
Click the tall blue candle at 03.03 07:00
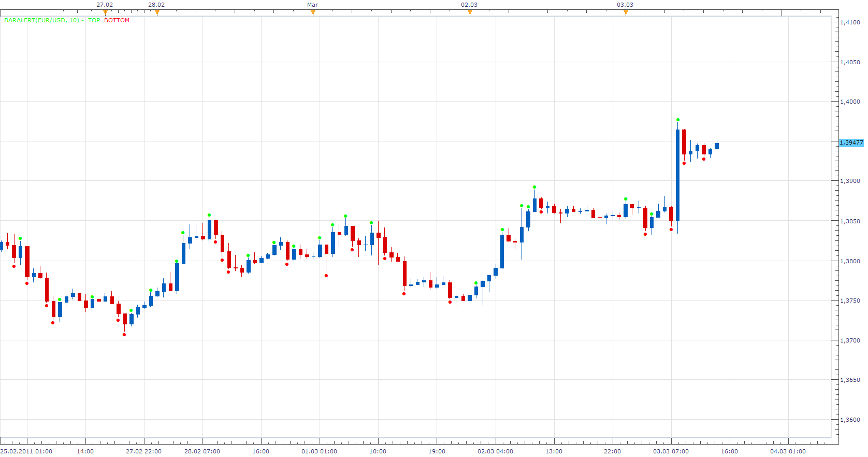tap(677, 175)
